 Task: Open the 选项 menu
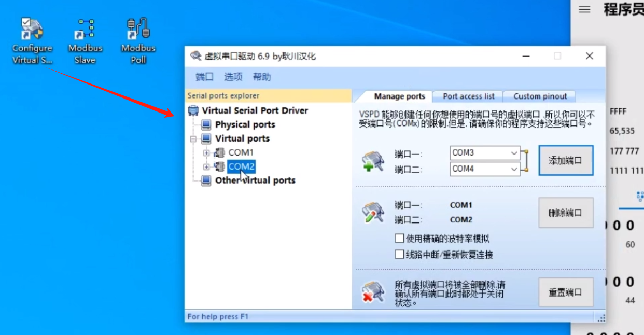[x=233, y=77]
